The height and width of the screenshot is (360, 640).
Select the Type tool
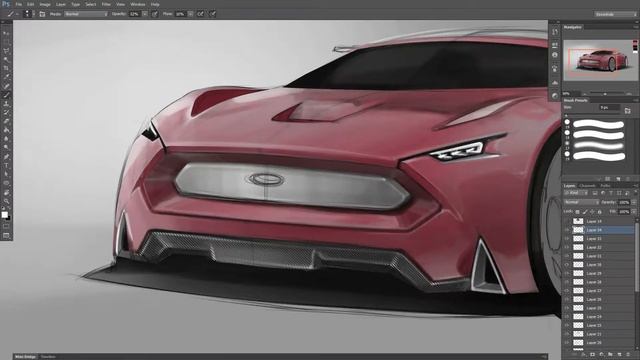(6, 165)
